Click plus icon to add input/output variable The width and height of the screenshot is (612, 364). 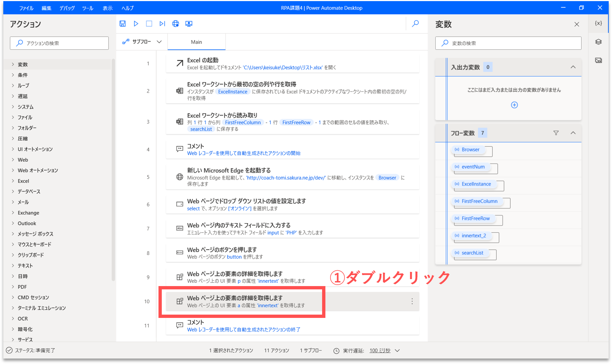point(514,105)
